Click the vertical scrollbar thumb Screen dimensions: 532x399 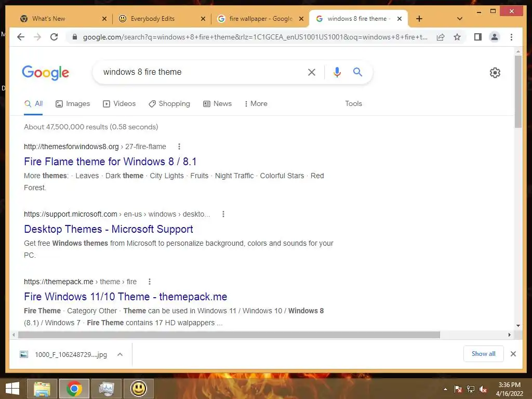518,91
